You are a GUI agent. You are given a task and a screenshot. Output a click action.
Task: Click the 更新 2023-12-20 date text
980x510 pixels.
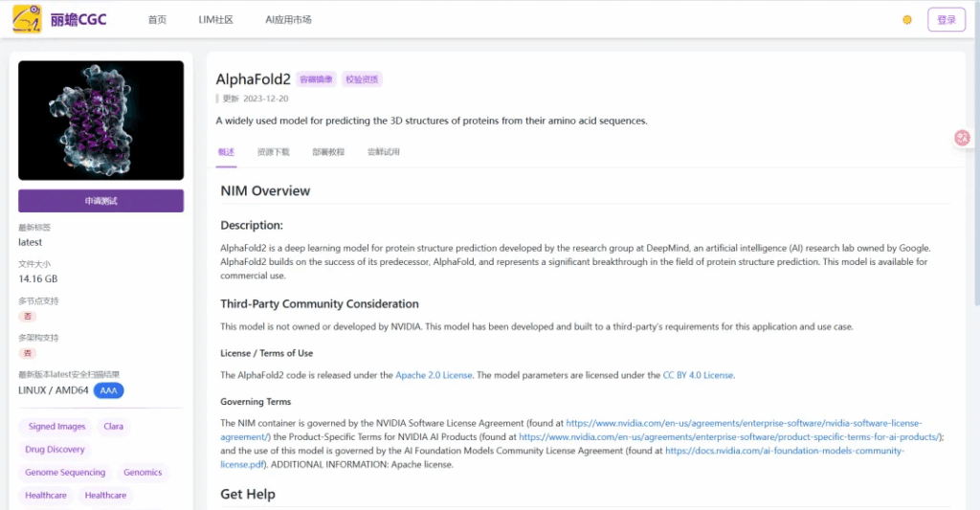coord(256,99)
